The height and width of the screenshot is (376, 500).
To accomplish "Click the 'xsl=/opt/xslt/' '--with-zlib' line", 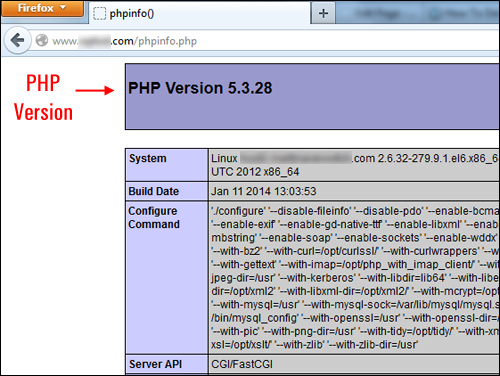I will 314,344.
